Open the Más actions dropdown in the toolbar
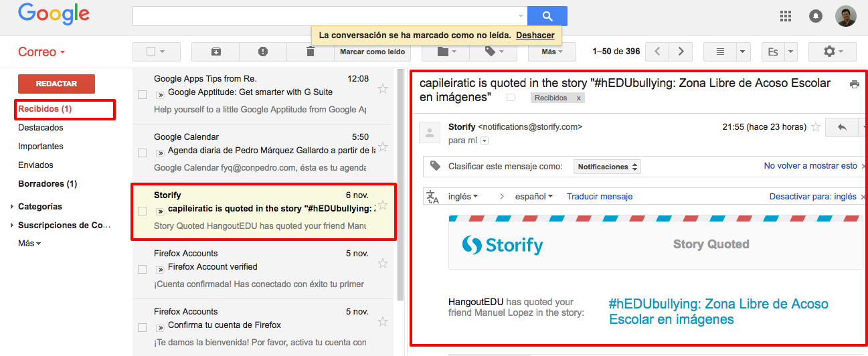868x356 pixels. coord(552,52)
